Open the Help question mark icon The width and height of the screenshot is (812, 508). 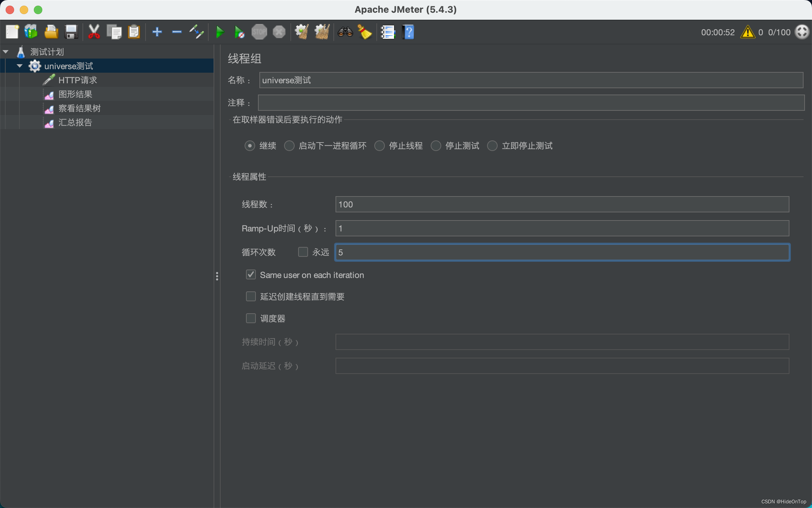(x=408, y=32)
